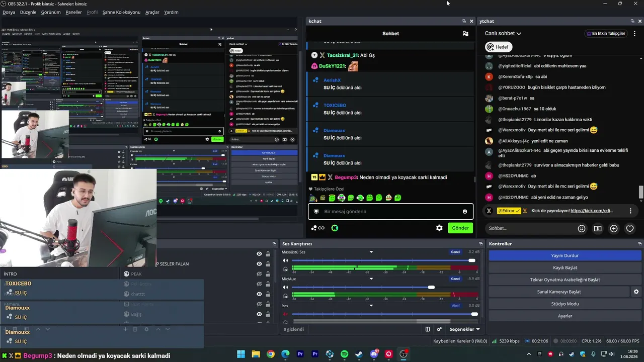Open the YouTube Super Chat dollar icon

598,228
